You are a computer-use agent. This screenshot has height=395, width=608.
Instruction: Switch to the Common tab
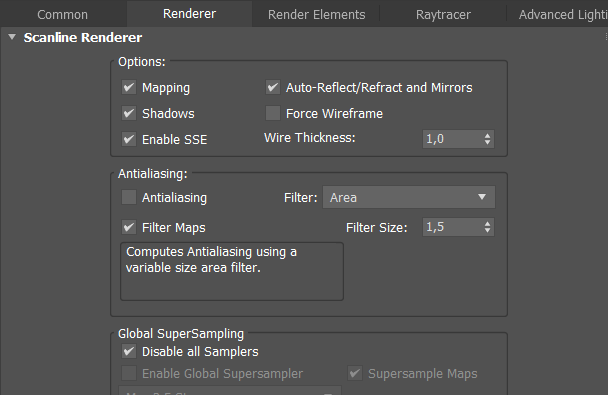point(62,14)
